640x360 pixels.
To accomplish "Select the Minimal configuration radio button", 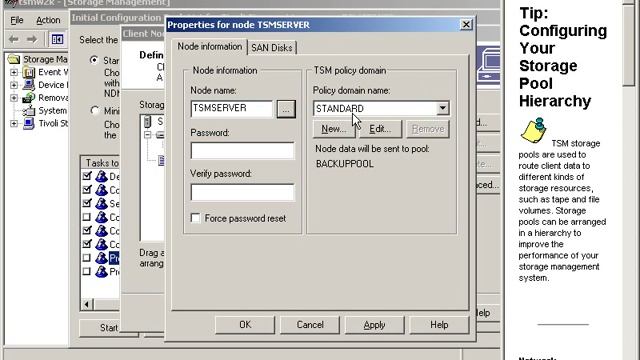I will click(x=94, y=110).
